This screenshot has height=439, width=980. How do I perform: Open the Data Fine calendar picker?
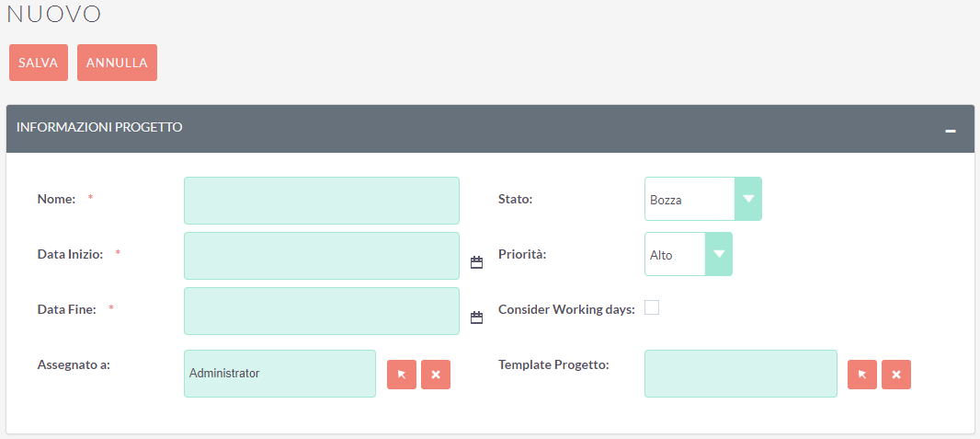pos(476,318)
